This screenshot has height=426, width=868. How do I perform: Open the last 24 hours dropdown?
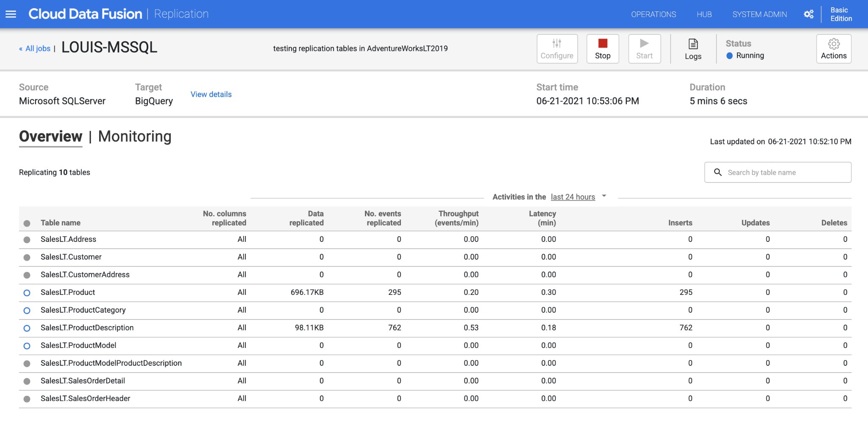click(x=573, y=197)
